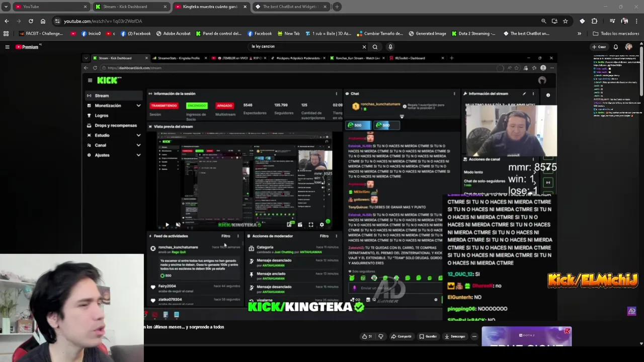
Task: Open the page zoom magnifier icon
Action: click(543, 21)
